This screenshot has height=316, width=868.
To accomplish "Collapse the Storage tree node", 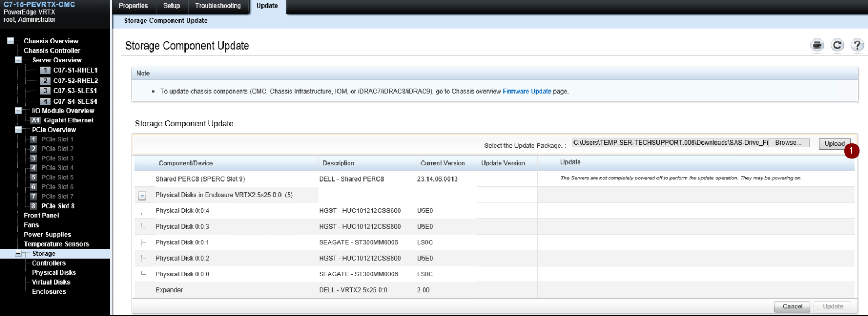I will pyautogui.click(x=18, y=254).
